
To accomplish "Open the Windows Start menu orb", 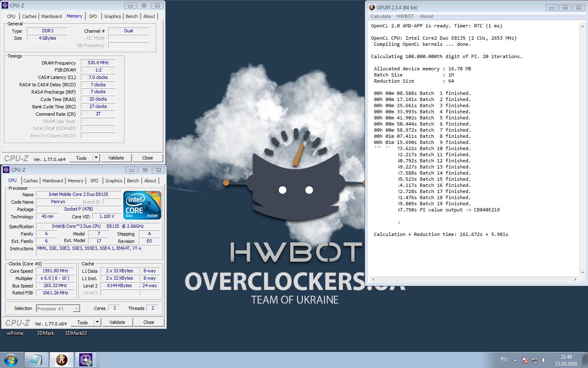I will pos(10,360).
